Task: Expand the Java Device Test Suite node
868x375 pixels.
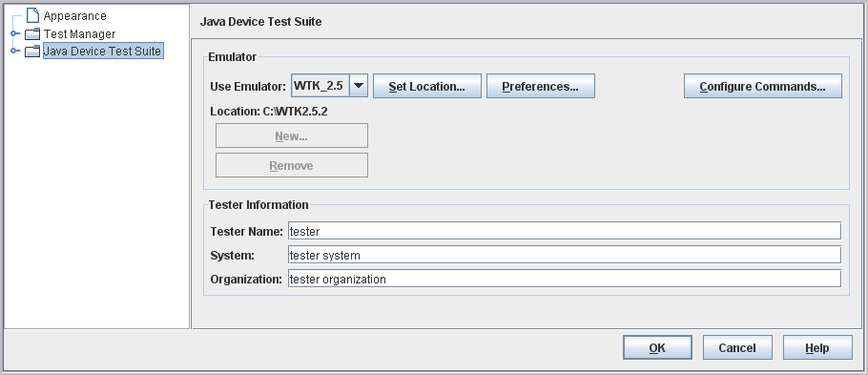Action: point(15,51)
